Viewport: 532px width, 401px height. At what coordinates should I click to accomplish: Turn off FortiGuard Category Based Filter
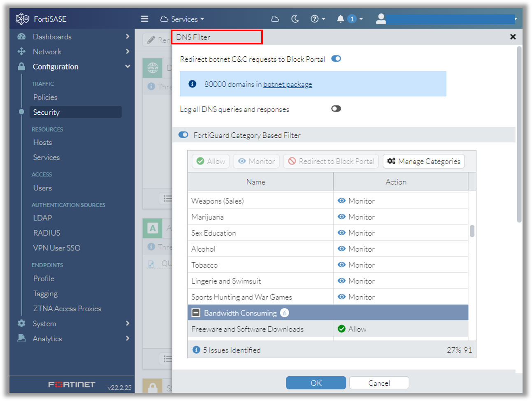coord(184,135)
